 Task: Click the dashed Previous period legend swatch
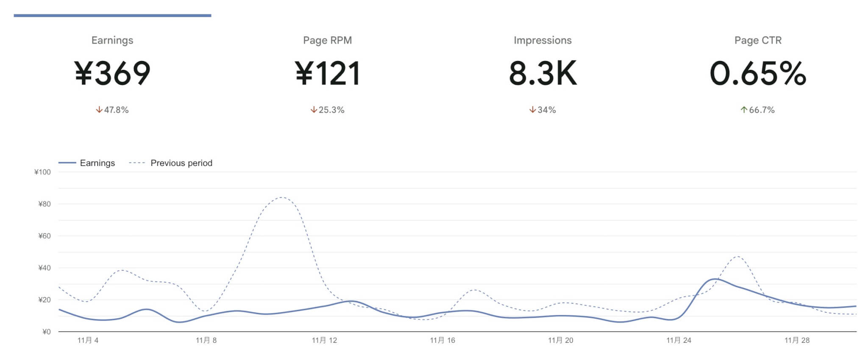coord(137,163)
